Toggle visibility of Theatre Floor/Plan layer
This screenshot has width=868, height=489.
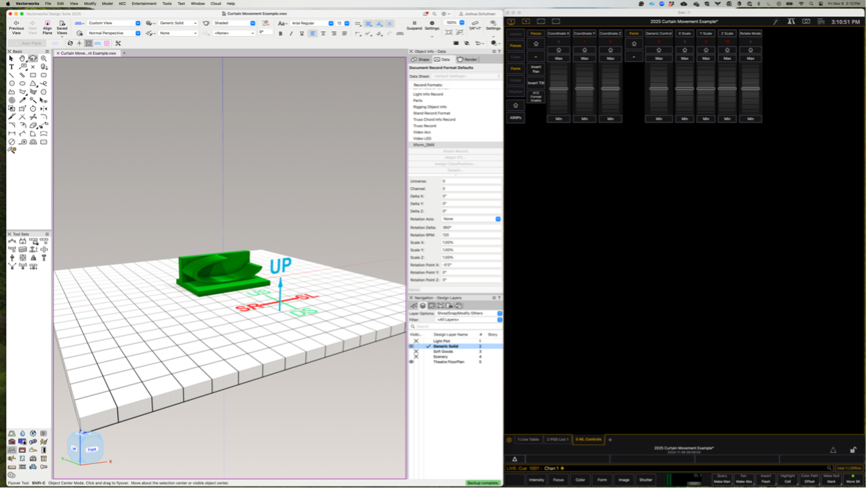(412, 362)
